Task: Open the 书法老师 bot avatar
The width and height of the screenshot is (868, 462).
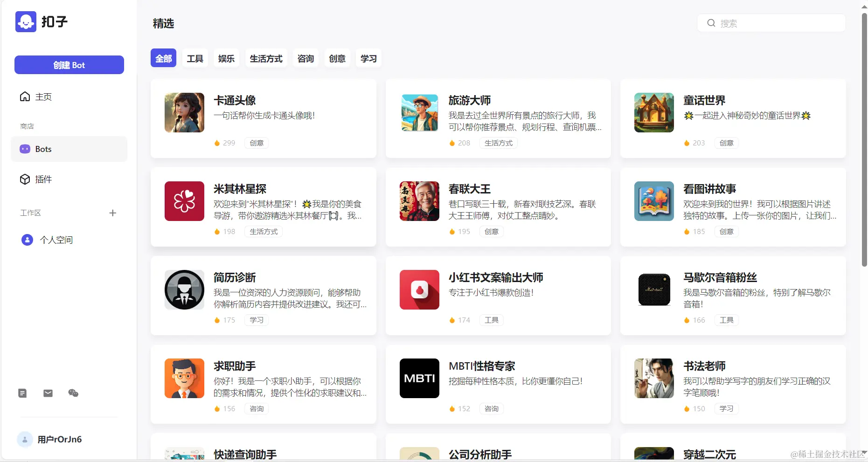Action: (654, 378)
